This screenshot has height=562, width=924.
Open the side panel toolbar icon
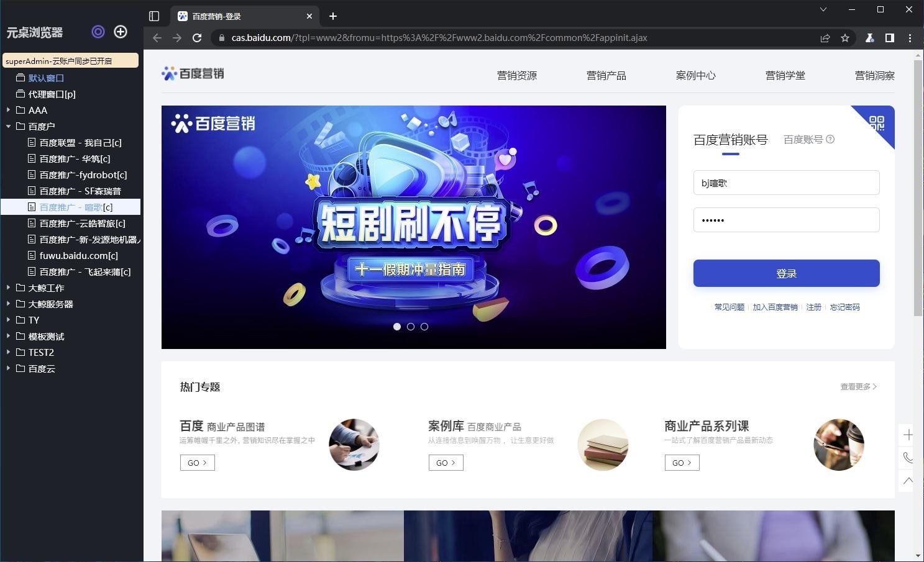tap(890, 38)
